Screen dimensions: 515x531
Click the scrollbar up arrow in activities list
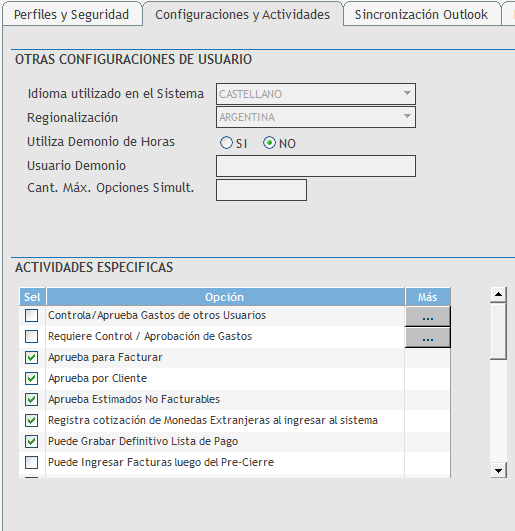point(498,294)
